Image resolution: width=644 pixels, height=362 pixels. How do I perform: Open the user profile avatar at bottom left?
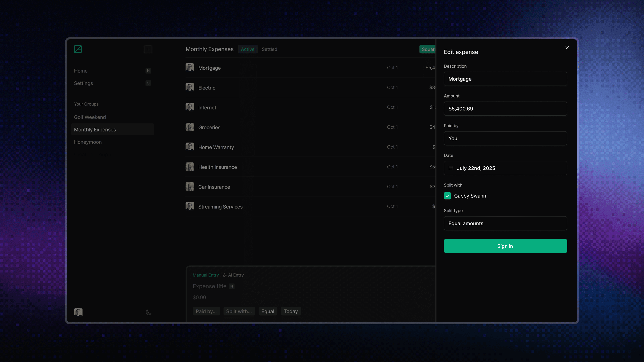[78, 312]
